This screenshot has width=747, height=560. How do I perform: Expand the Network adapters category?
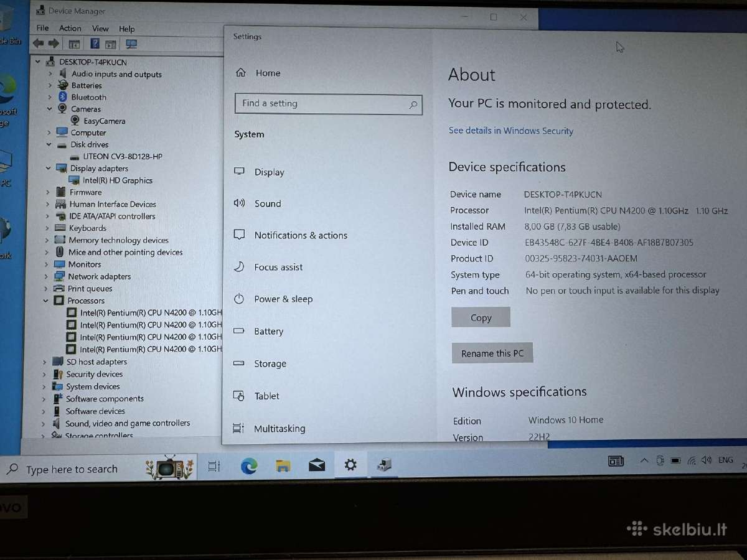[47, 276]
